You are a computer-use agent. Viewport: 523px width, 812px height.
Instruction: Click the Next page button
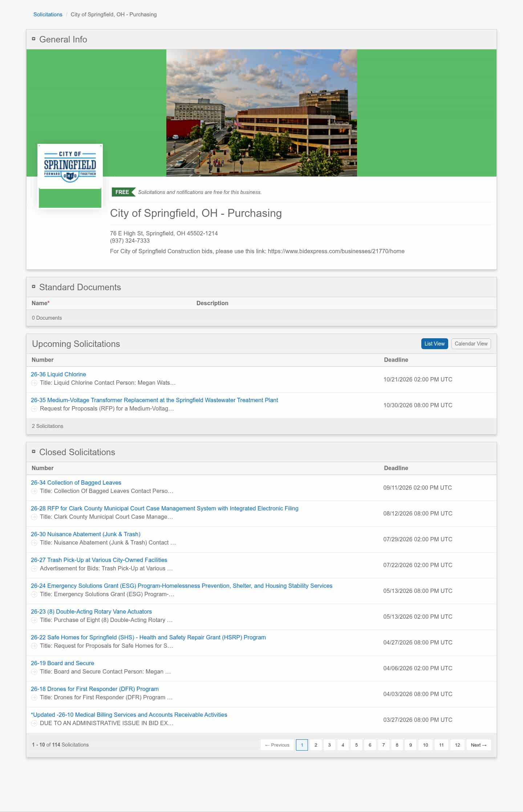pos(478,745)
